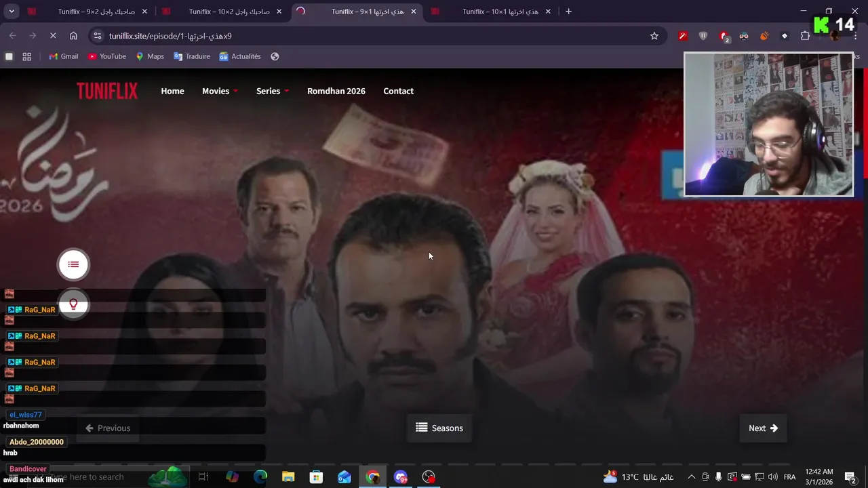Open Task View on the taskbar
The width and height of the screenshot is (868, 488).
click(203, 477)
